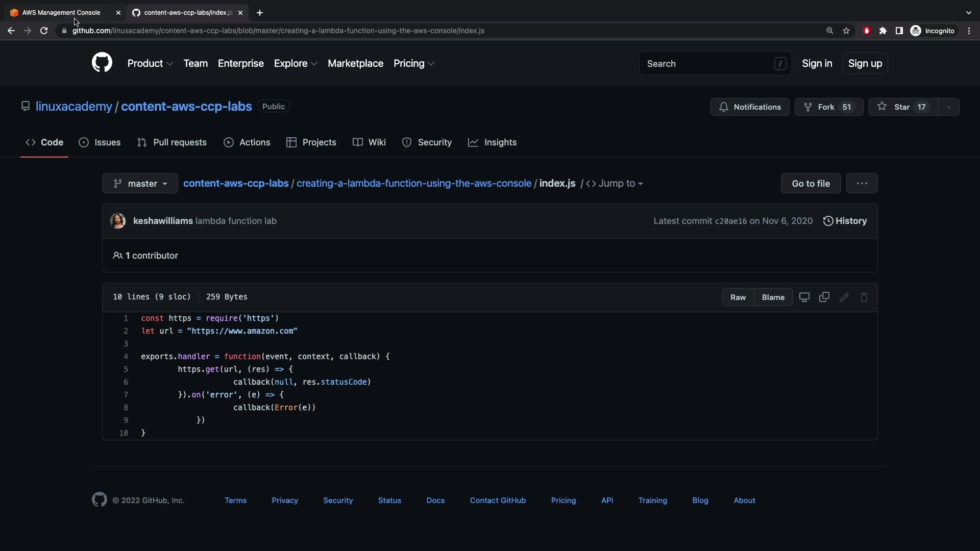This screenshot has width=980, height=551.
Task: Open the Product menu dropdown
Action: pos(150,64)
